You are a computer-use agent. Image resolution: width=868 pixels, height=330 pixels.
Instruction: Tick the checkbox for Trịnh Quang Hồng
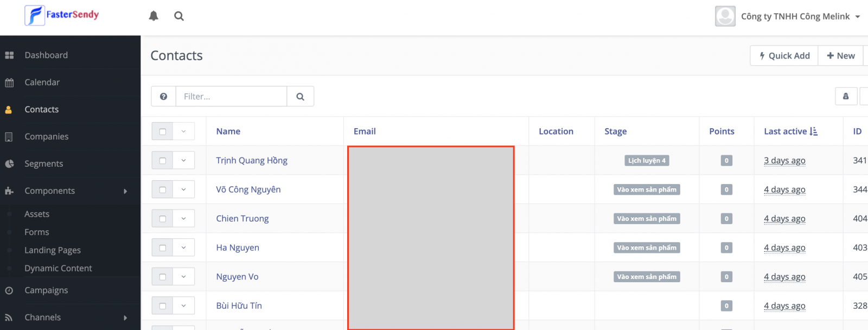(163, 161)
